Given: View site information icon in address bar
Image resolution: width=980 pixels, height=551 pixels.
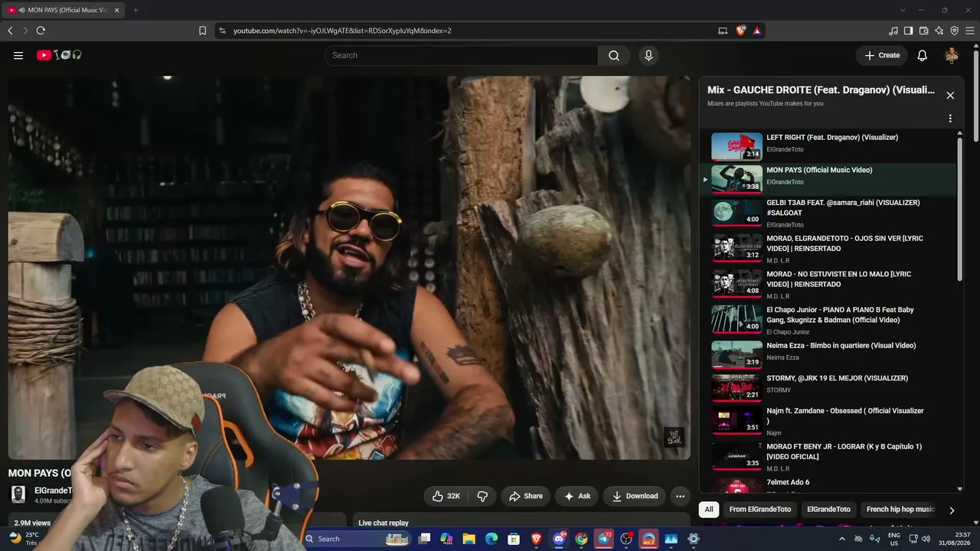Looking at the screenshot, I should [222, 31].
